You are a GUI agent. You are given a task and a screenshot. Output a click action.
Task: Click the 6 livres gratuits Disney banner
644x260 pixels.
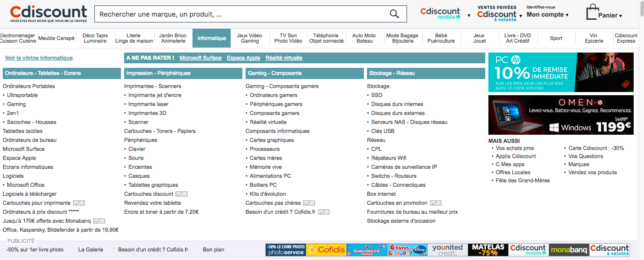[407, 250]
